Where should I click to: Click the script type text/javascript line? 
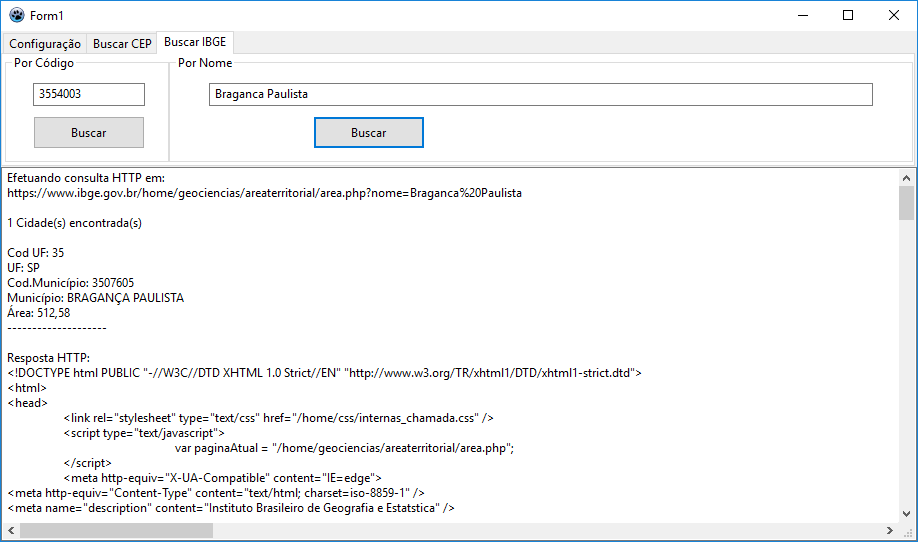click(x=144, y=433)
